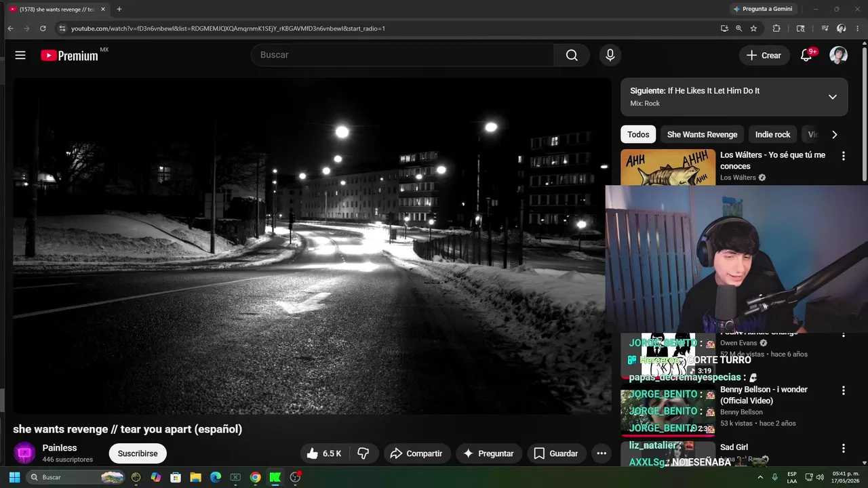Bookmark this page with star icon
The image size is (868, 488).
753,28
